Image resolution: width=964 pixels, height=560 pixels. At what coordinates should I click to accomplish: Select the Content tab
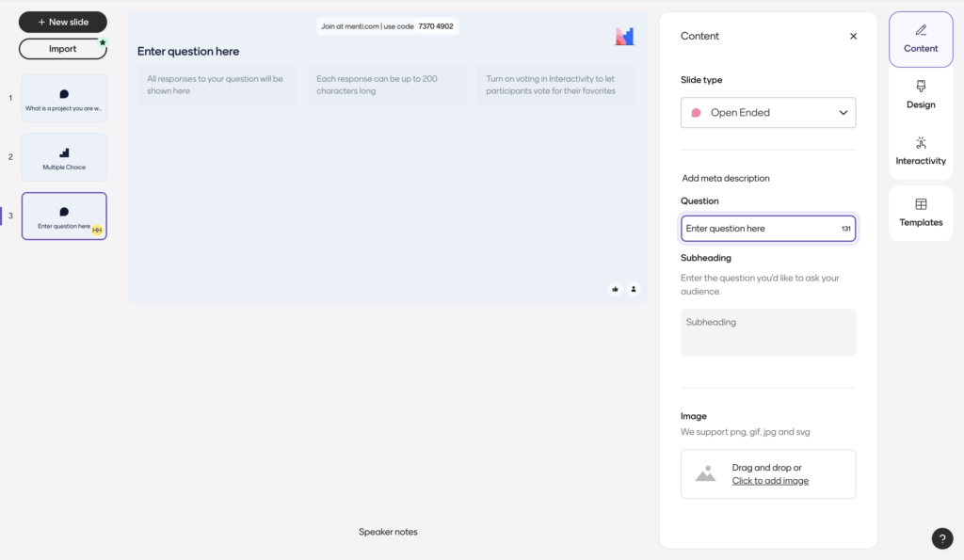click(x=921, y=39)
